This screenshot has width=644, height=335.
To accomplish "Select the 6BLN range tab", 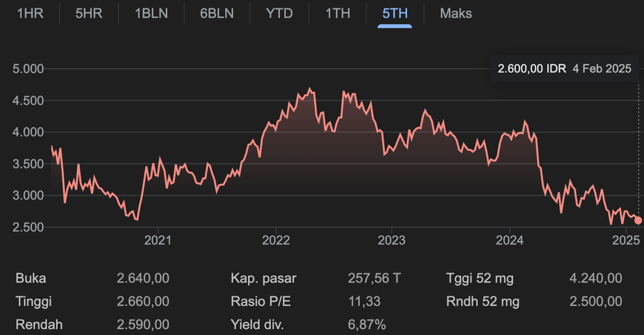I will point(217,13).
